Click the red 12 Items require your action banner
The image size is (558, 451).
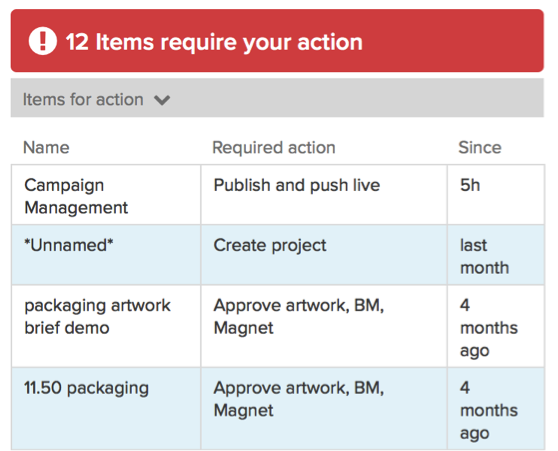point(277,41)
